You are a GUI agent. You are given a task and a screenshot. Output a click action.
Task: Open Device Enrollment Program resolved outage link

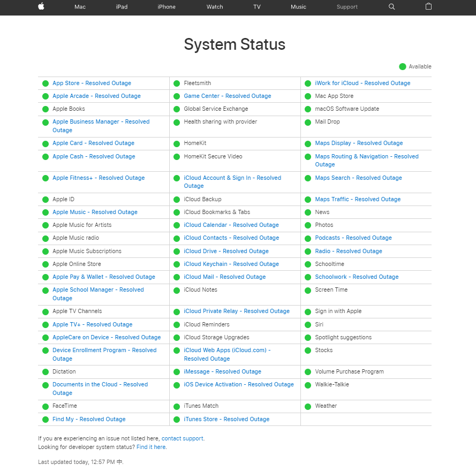coord(104,354)
